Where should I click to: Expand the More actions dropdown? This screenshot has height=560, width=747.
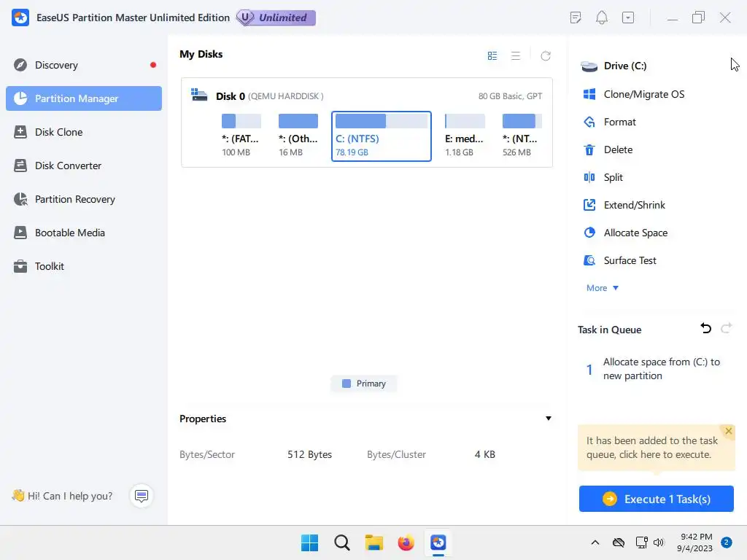coord(602,288)
